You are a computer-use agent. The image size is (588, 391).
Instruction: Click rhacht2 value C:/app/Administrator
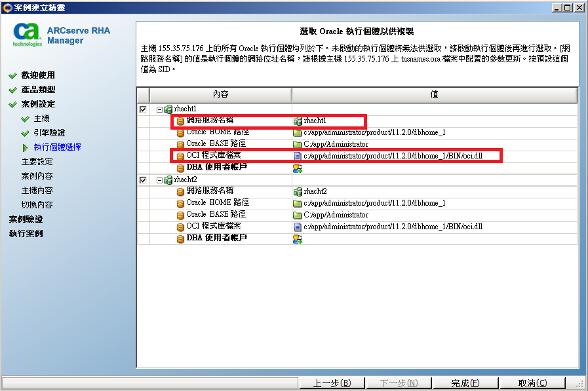point(336,215)
